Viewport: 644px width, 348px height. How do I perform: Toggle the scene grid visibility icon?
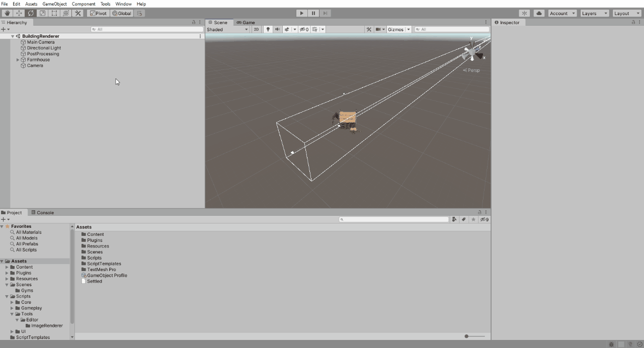(x=315, y=29)
